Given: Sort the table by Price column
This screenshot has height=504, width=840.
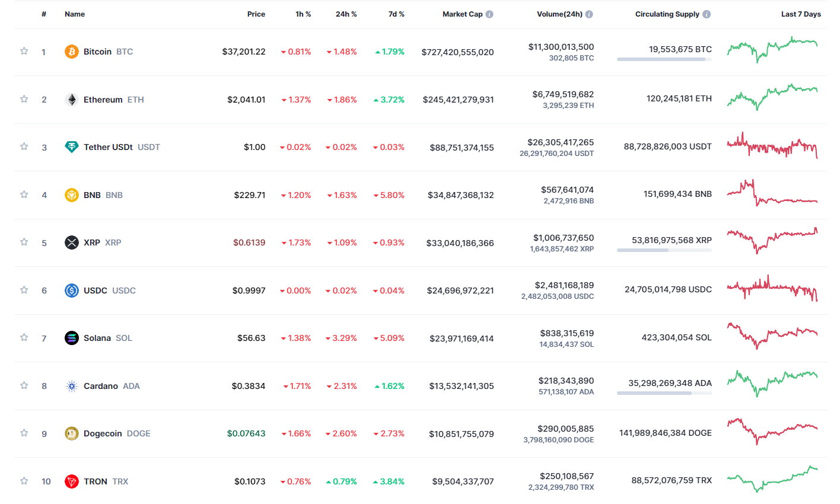Looking at the screenshot, I should tap(256, 14).
